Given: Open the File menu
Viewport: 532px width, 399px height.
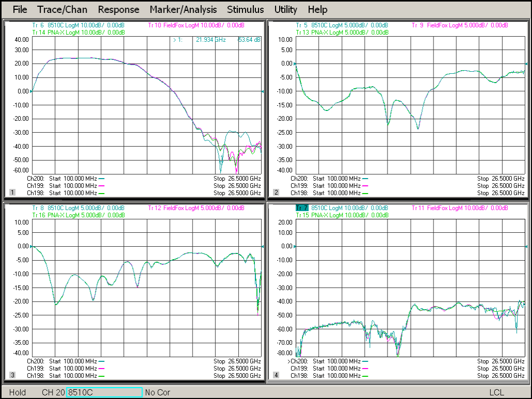Looking at the screenshot, I should pos(20,9).
